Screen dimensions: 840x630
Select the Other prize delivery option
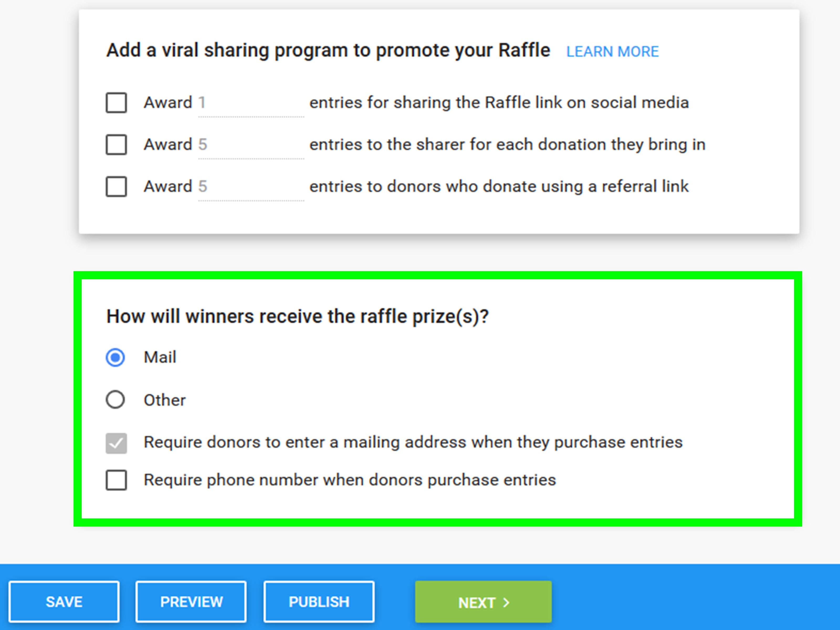coord(115,400)
